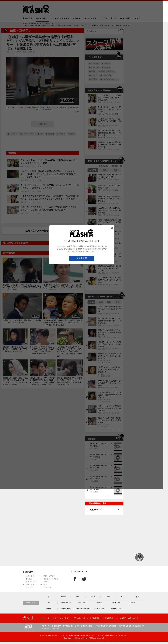Open recommended image 4 sumo wrestler with baby
This screenshot has height=644, width=168.
coord(63,306)
